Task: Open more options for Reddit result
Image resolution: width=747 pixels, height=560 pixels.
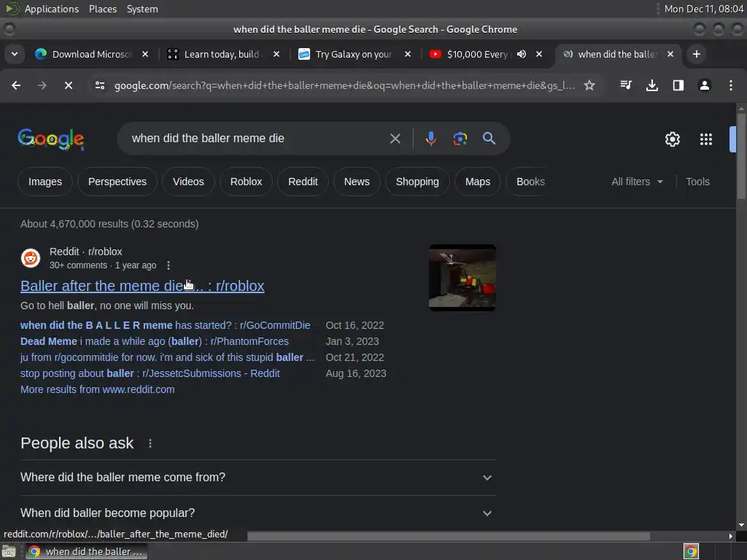Action: pos(169,265)
